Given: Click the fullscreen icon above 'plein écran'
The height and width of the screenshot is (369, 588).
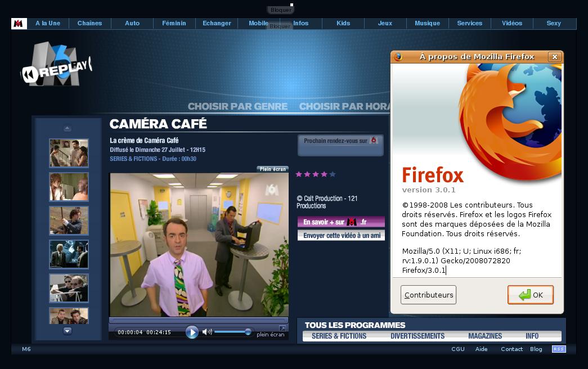Looking at the screenshot, I should [x=282, y=328].
